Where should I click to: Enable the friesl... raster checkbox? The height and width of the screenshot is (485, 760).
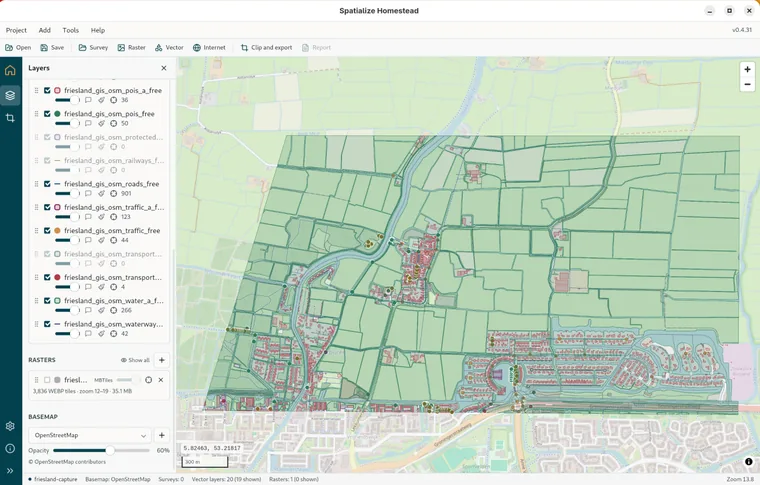[x=47, y=380]
